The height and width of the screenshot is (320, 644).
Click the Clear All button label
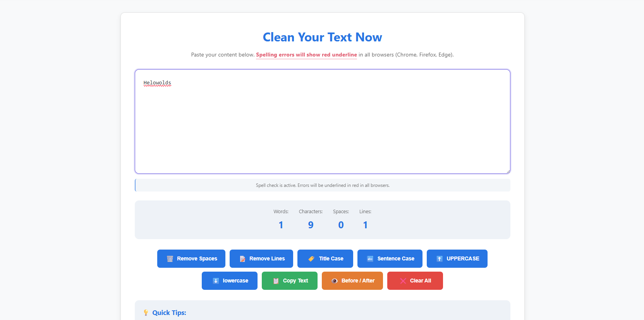click(421, 281)
